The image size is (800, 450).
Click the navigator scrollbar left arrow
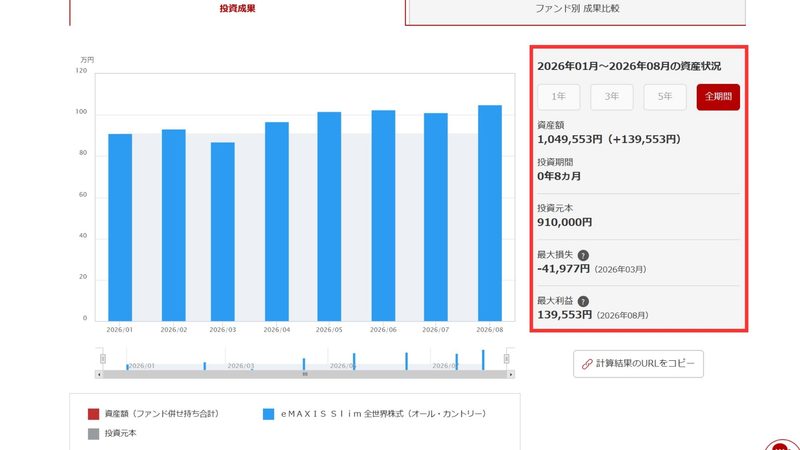(x=99, y=374)
